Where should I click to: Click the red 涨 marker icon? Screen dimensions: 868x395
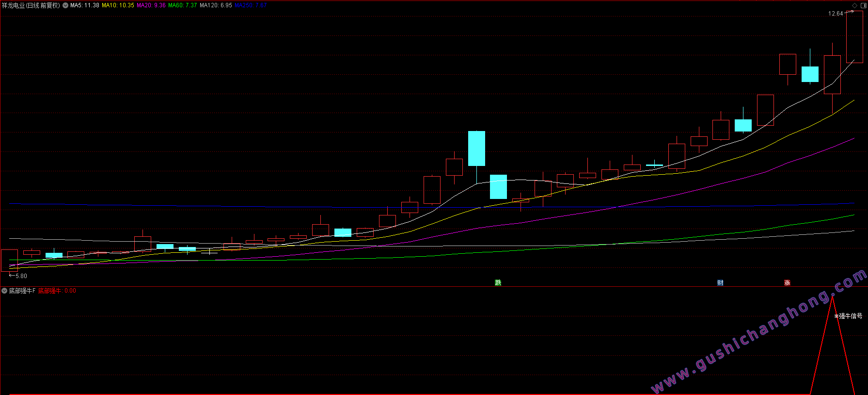click(x=787, y=282)
